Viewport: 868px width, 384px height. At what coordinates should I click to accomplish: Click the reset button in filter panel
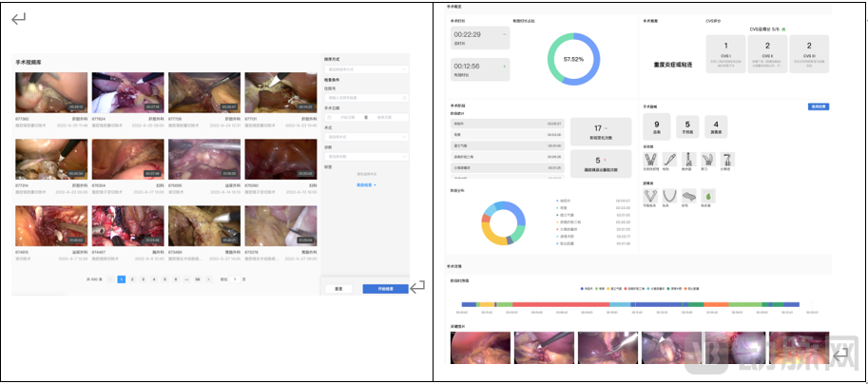(x=338, y=288)
